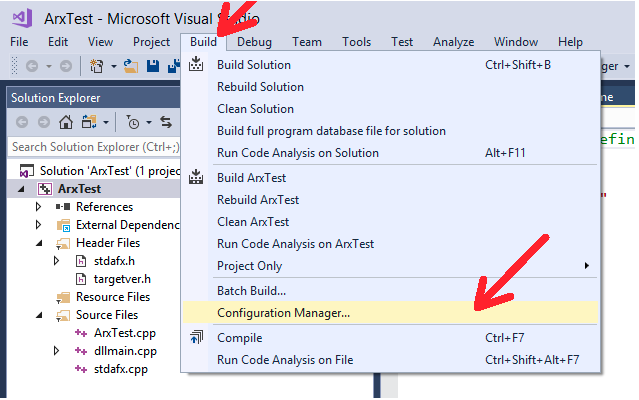Screen dimensions: 639x400
Task: Click the solution and folder view switch icon
Action: point(89,122)
